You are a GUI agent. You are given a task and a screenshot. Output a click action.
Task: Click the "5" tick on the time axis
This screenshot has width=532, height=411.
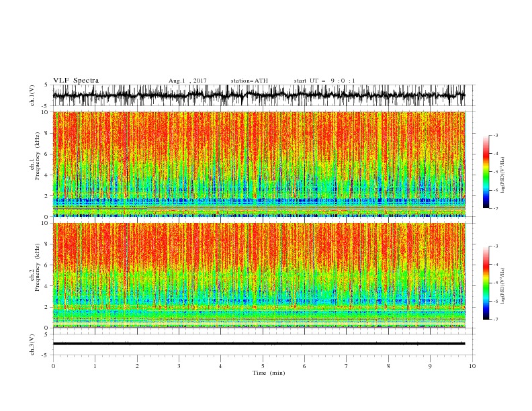[x=263, y=366]
